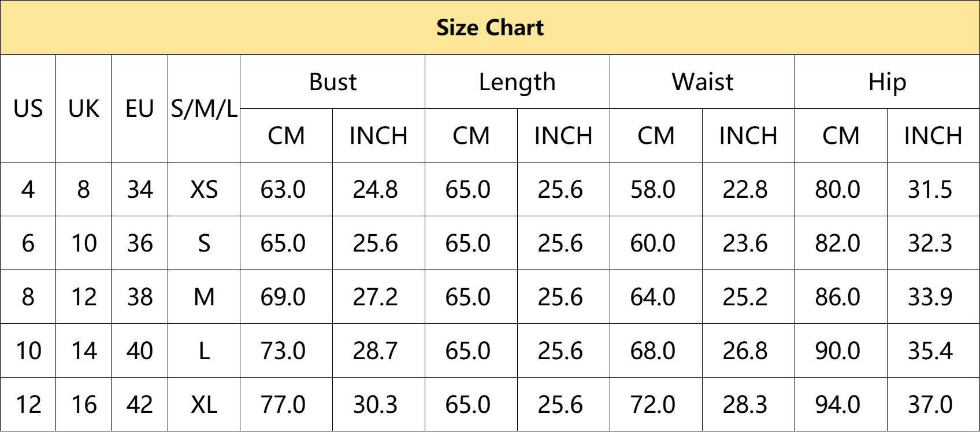The width and height of the screenshot is (980, 432).
Task: Select the Bust column header
Action: pyautogui.click(x=333, y=82)
